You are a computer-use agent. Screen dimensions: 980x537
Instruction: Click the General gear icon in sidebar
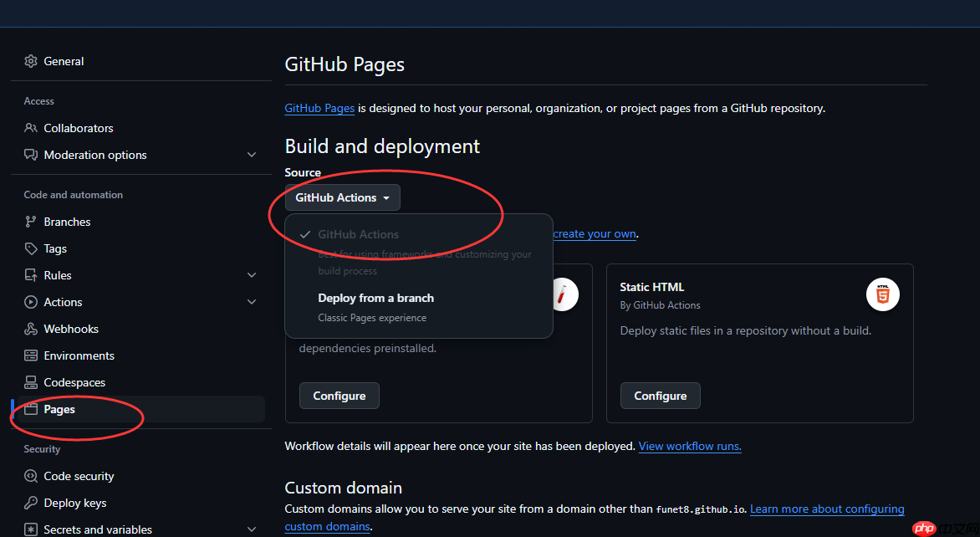coord(31,61)
